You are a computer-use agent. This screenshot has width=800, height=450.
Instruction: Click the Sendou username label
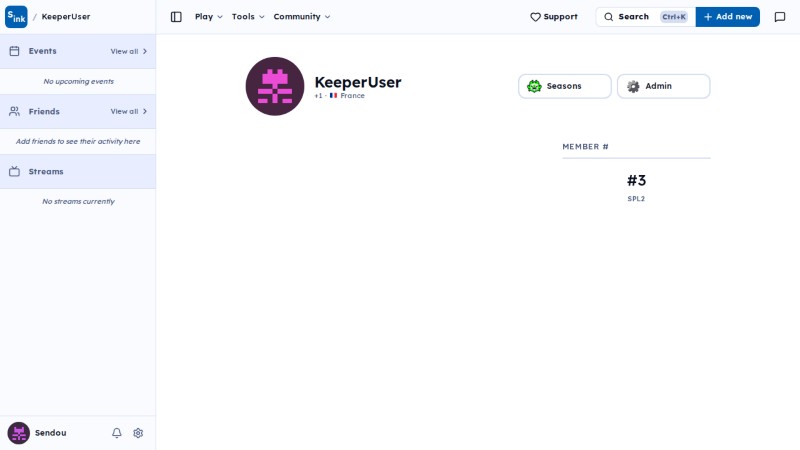tap(51, 433)
